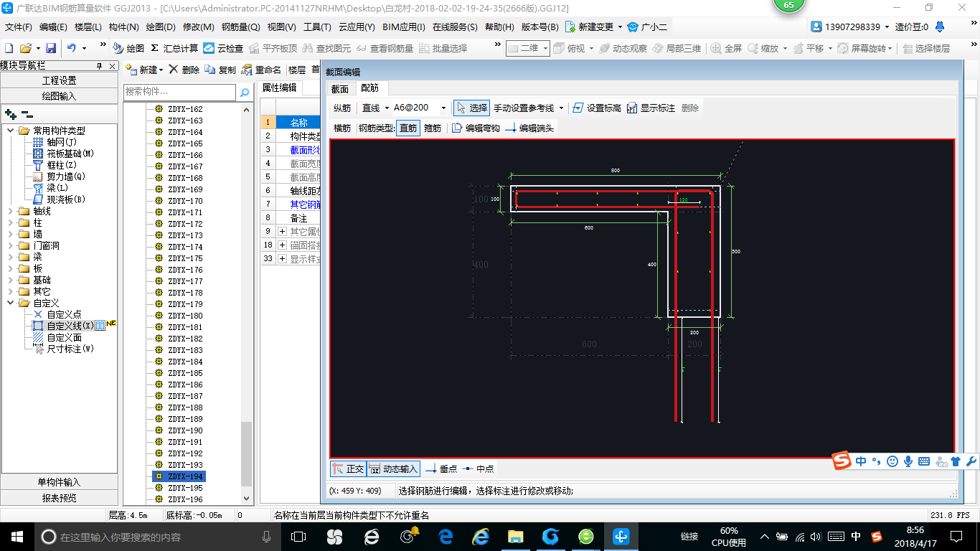Viewport: 980px width, 551px height.
Task: Click the 显示标注 show annotation icon
Action: pos(632,108)
